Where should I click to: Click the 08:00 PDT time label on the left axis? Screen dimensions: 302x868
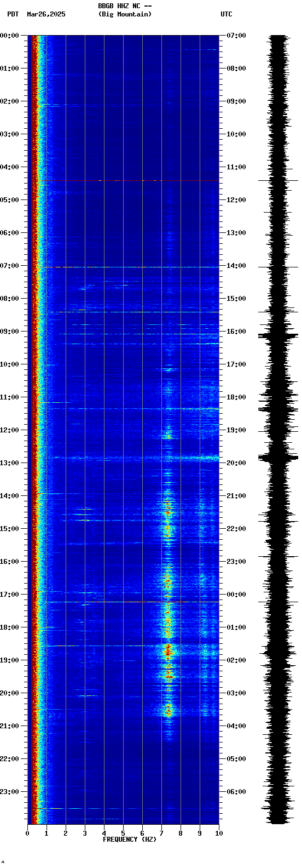[x=9, y=299]
